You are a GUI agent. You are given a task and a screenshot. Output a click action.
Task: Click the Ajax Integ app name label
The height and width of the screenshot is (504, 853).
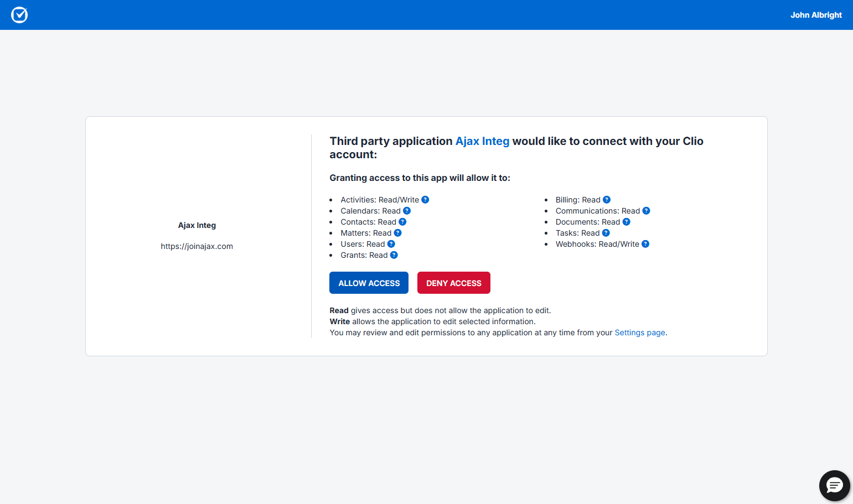pyautogui.click(x=197, y=225)
